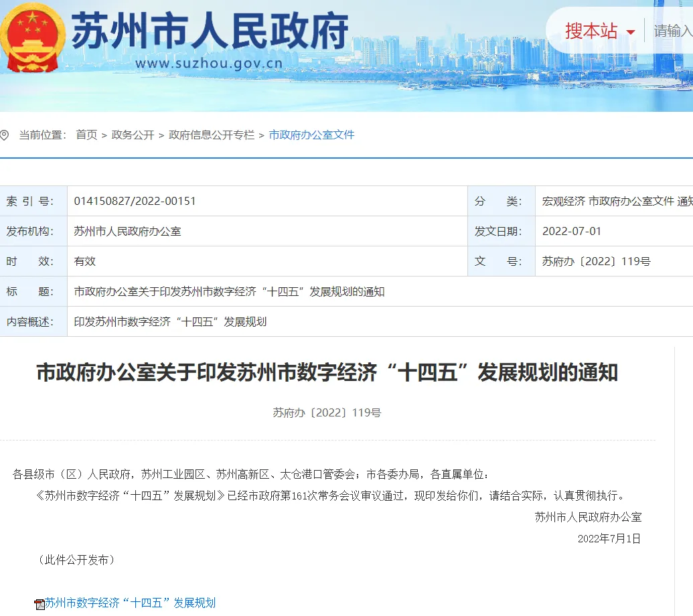Navigate to 政府信息公开专栏 breadcrumb link
The height and width of the screenshot is (616, 693).
point(212,135)
